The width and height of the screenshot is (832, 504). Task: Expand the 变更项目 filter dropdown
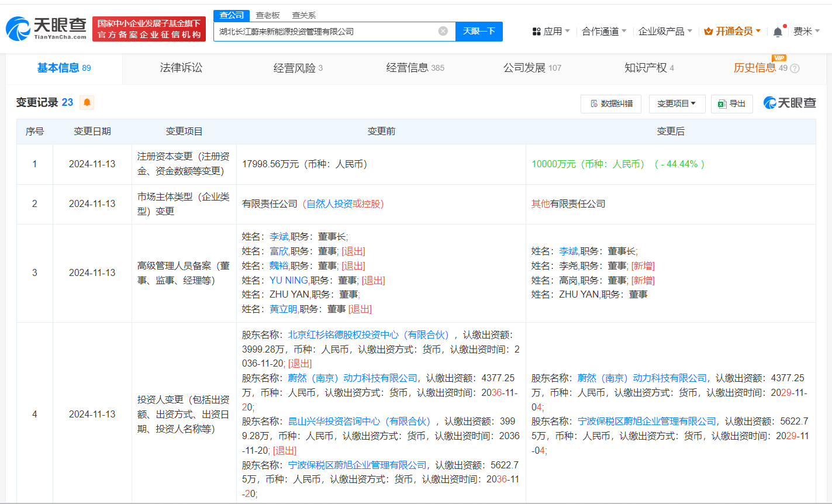pos(676,103)
